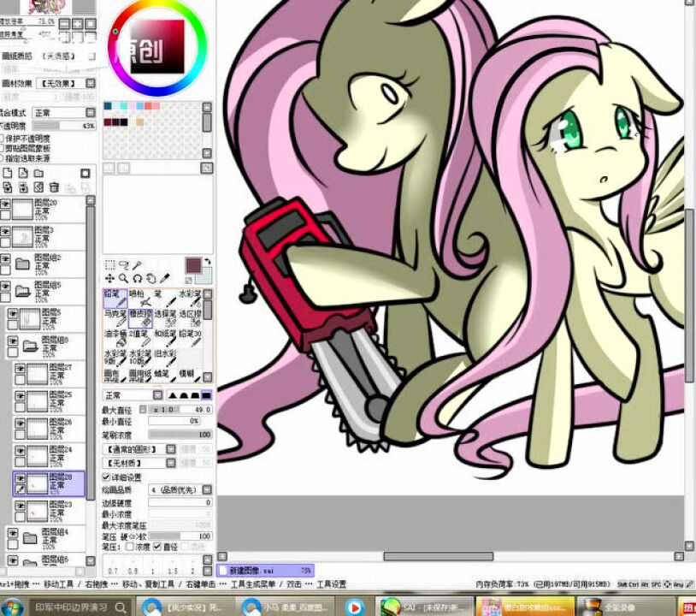Choose the 马克笔 marker brush
This screenshot has height=616, width=696.
(115, 318)
